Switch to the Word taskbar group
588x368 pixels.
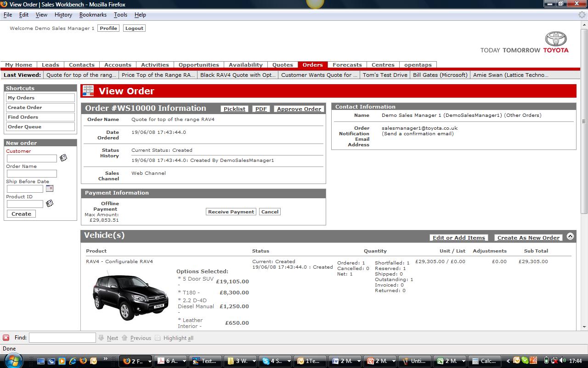345,361
